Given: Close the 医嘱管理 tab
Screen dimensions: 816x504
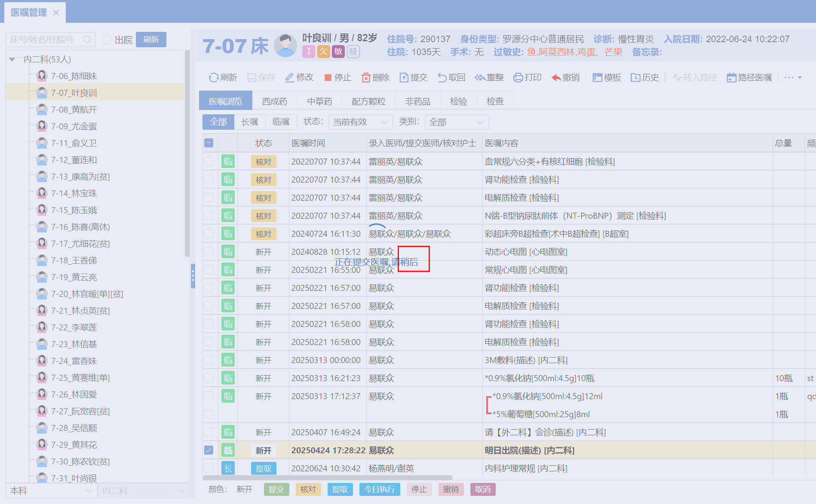Looking at the screenshot, I should (x=56, y=13).
